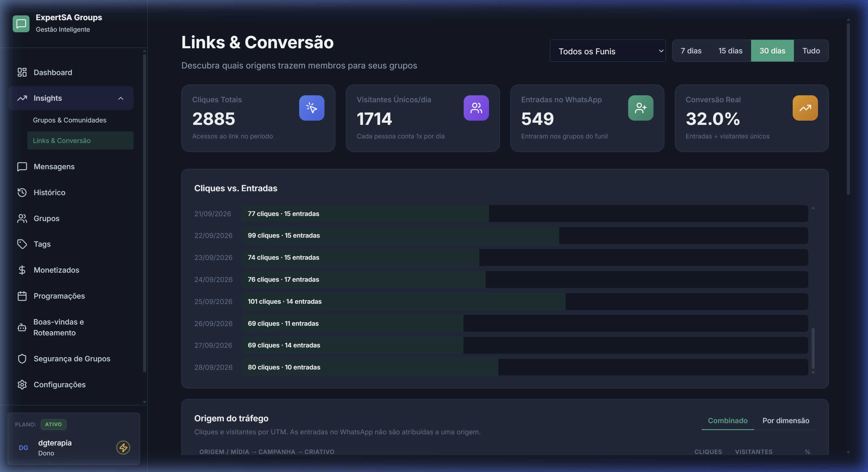This screenshot has width=868, height=472.
Task: Switch to the Por dimensão tab
Action: (785, 420)
